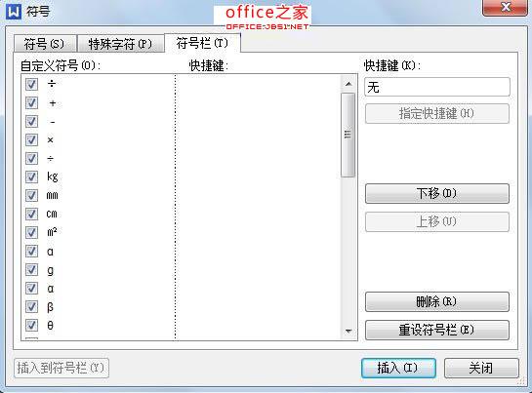The width and height of the screenshot is (532, 393).
Task: Click the vertical scrollbar thumb of the list
Action: coord(348,135)
